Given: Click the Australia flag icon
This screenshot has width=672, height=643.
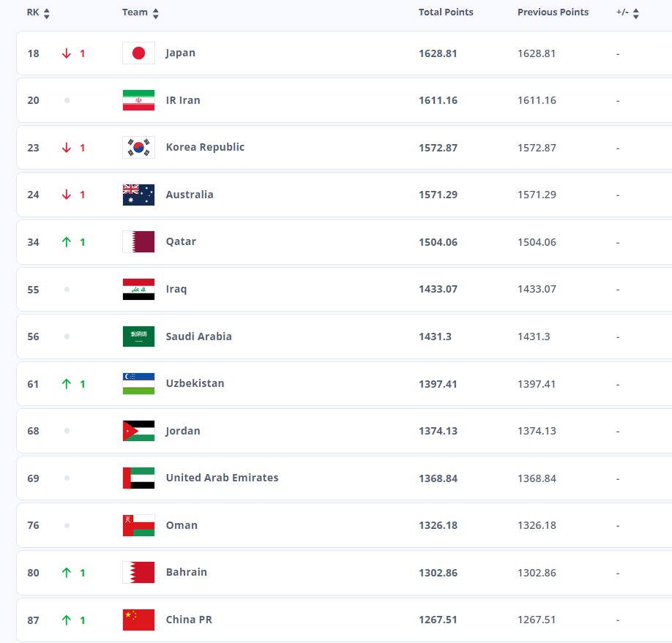Looking at the screenshot, I should pyautogui.click(x=138, y=195).
